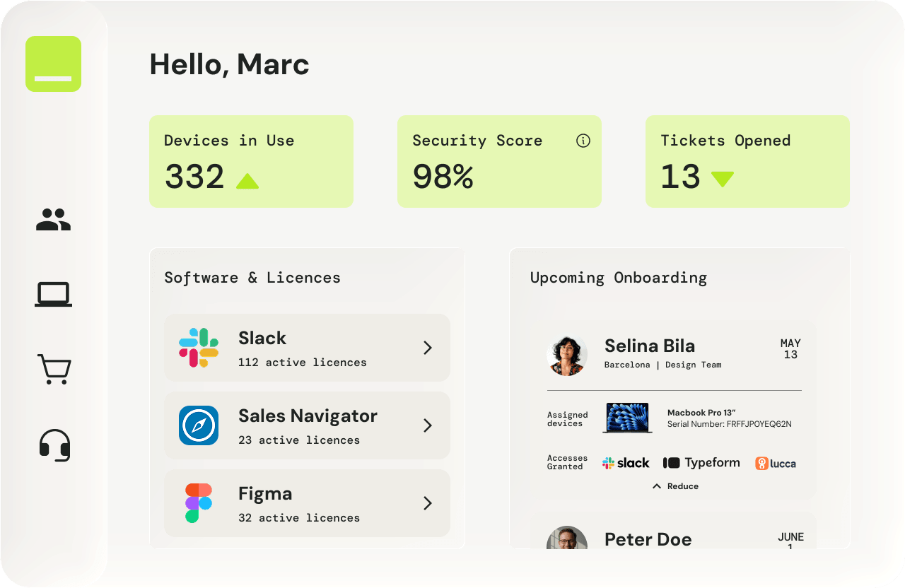The image size is (905, 588).
Task: Open the shopping cart in sidebar
Action: pos(54,369)
